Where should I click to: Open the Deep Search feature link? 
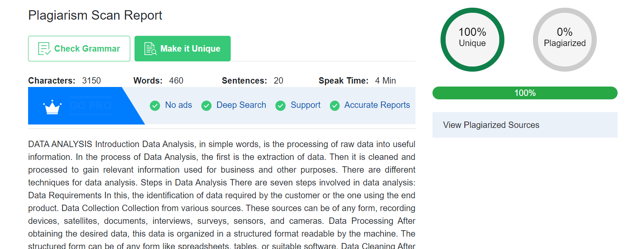pos(241,105)
